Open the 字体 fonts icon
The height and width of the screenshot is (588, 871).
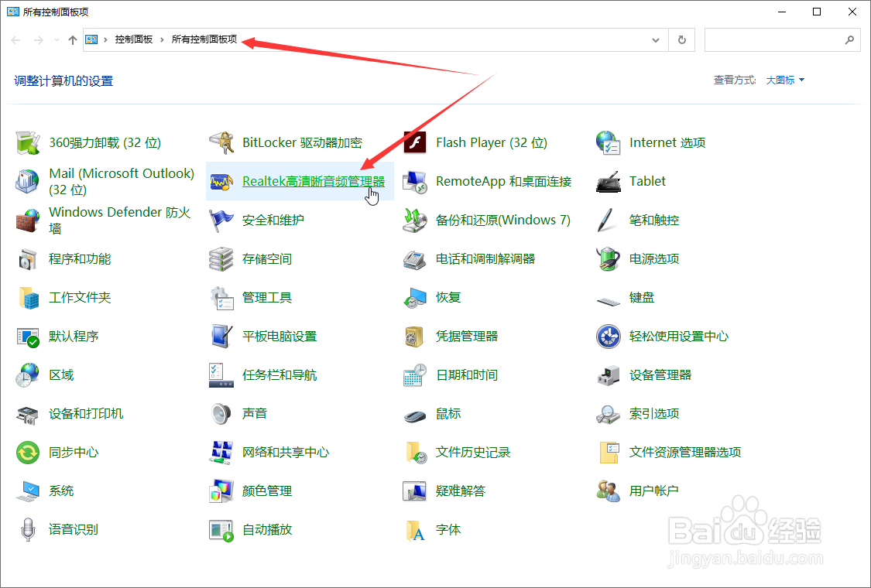[x=414, y=530]
